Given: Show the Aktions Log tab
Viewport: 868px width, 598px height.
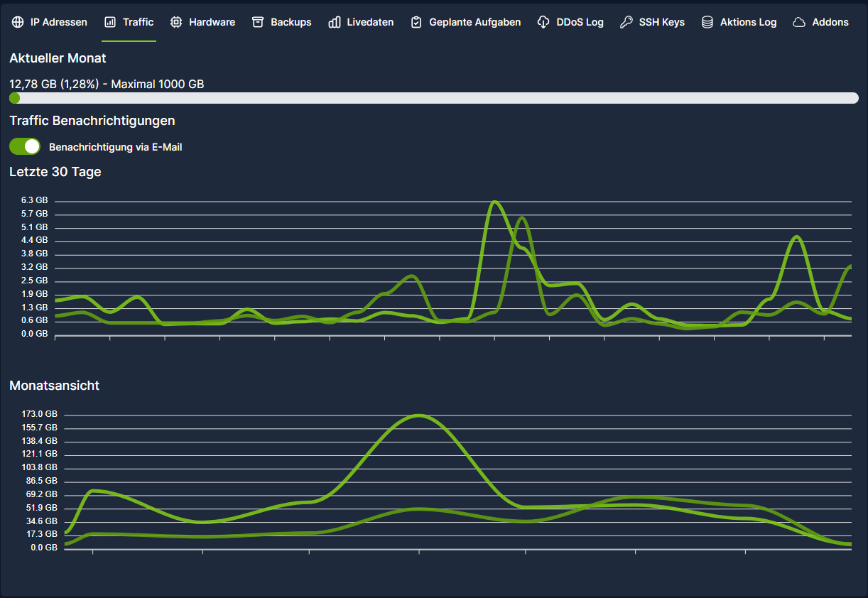Looking at the screenshot, I should [x=739, y=22].
